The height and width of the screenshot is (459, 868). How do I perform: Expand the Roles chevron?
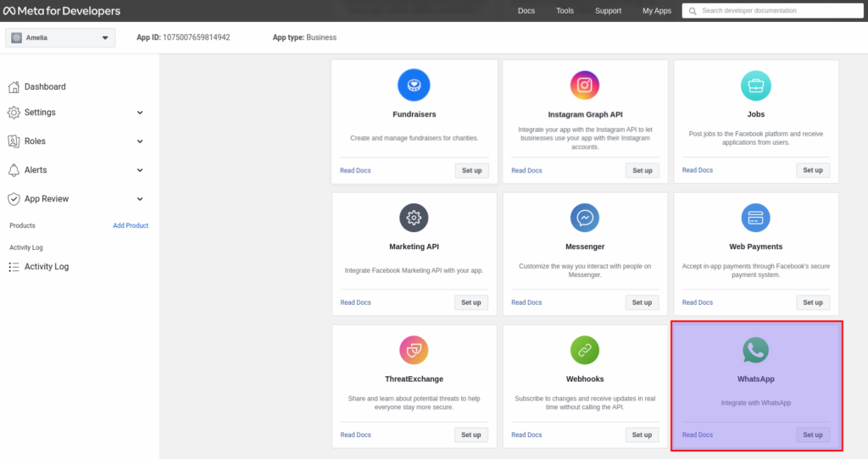coord(140,141)
